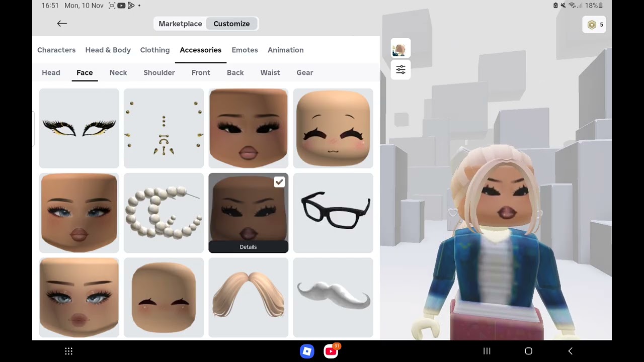The height and width of the screenshot is (362, 644).
Task: Show Neck accessories
Action: tap(118, 72)
